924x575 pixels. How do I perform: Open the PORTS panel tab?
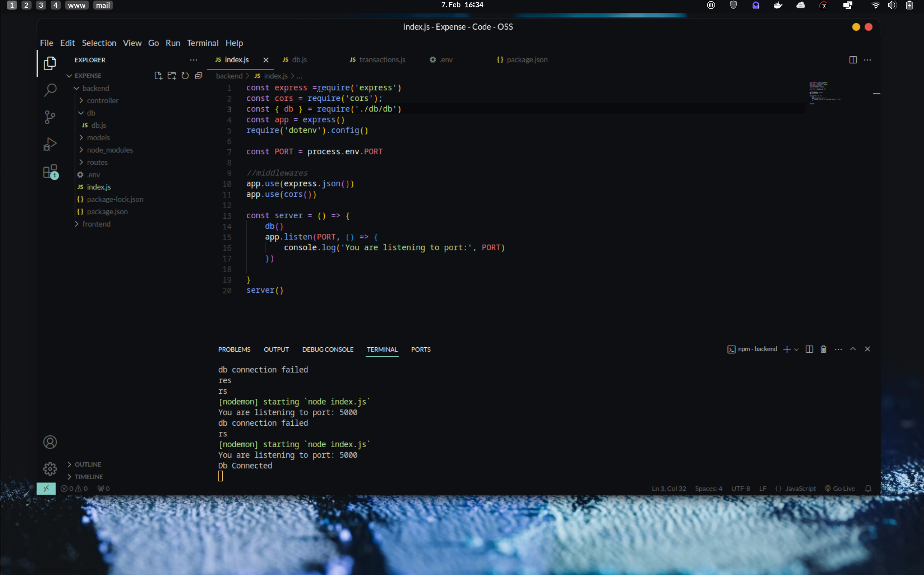(x=421, y=350)
